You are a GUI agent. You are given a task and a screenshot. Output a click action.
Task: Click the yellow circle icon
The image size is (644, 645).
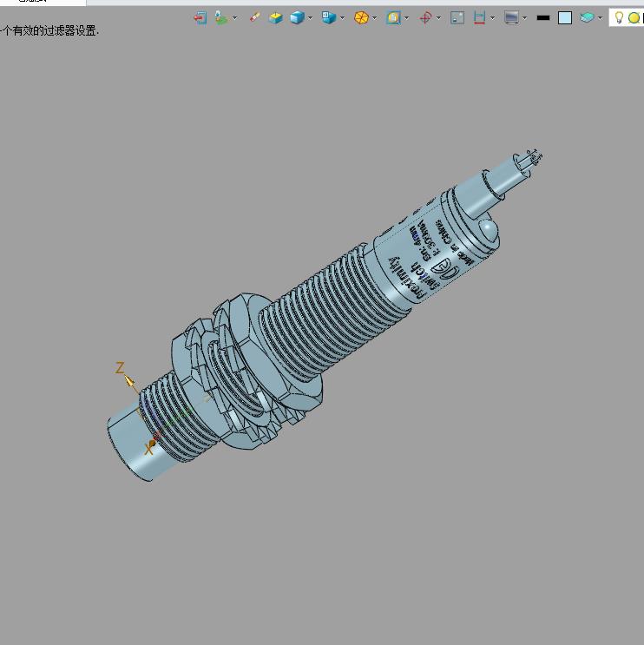(x=634, y=17)
